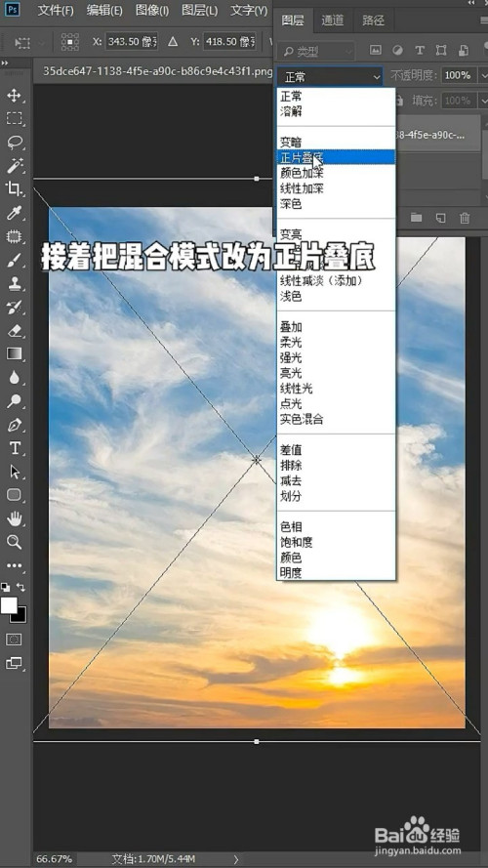Select the Crop tool
Viewport: 488px width, 868px height.
[x=14, y=188]
